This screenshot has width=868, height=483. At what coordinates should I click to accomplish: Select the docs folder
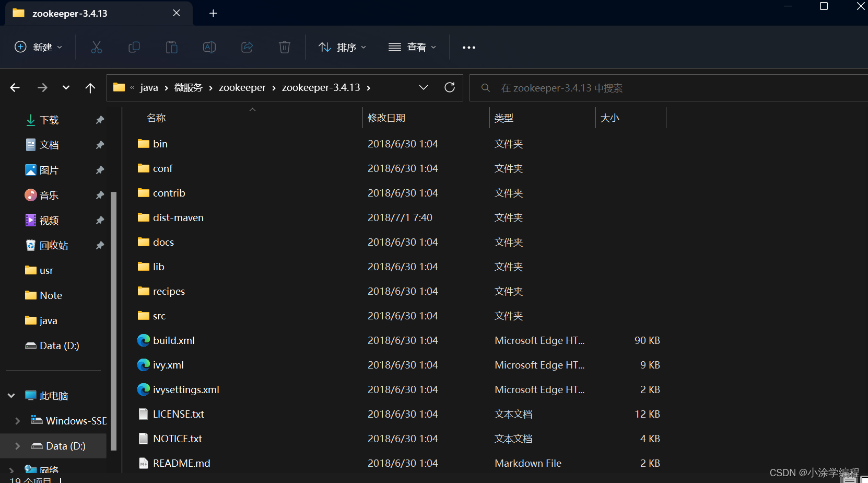[x=163, y=242]
